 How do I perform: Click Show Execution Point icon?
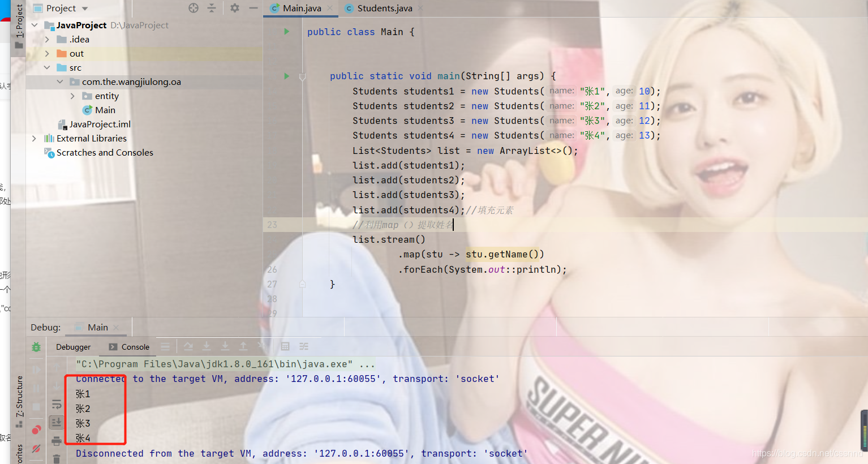(165, 346)
